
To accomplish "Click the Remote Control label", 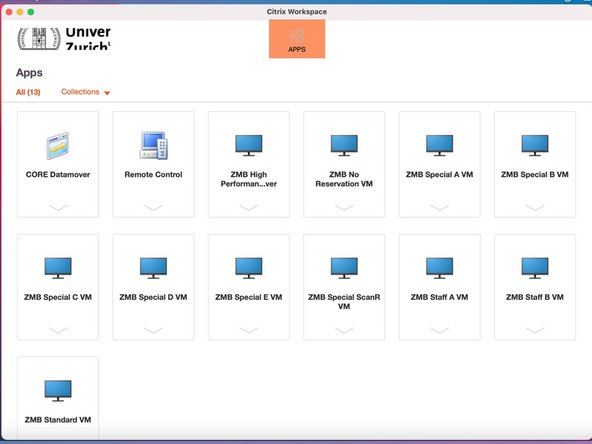I will pyautogui.click(x=153, y=174).
